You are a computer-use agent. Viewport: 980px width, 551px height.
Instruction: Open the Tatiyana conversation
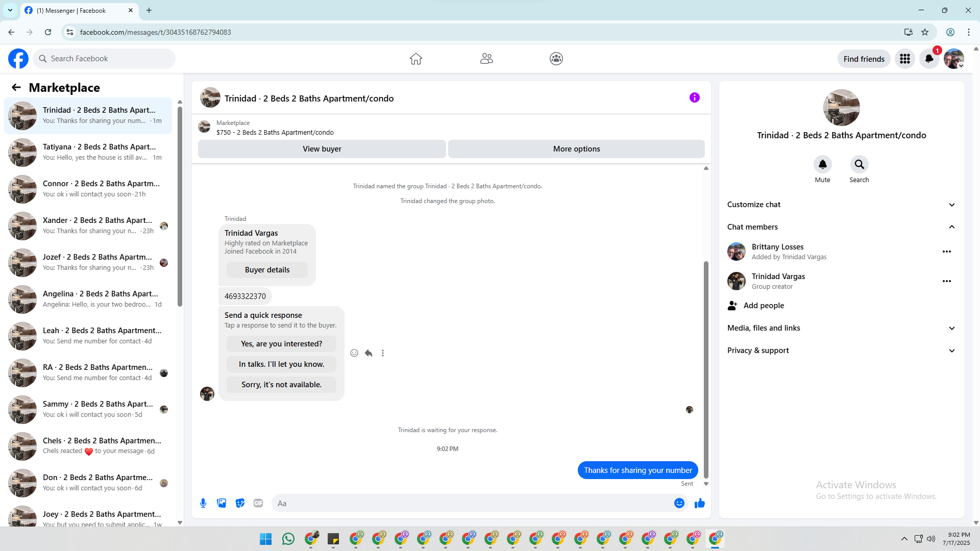coord(88,152)
